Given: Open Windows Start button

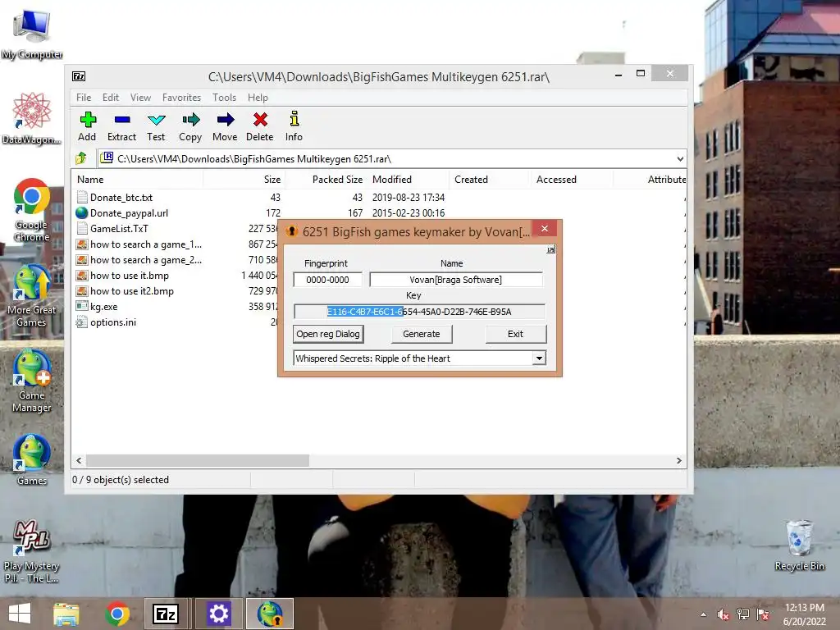Looking at the screenshot, I should click(x=20, y=614).
